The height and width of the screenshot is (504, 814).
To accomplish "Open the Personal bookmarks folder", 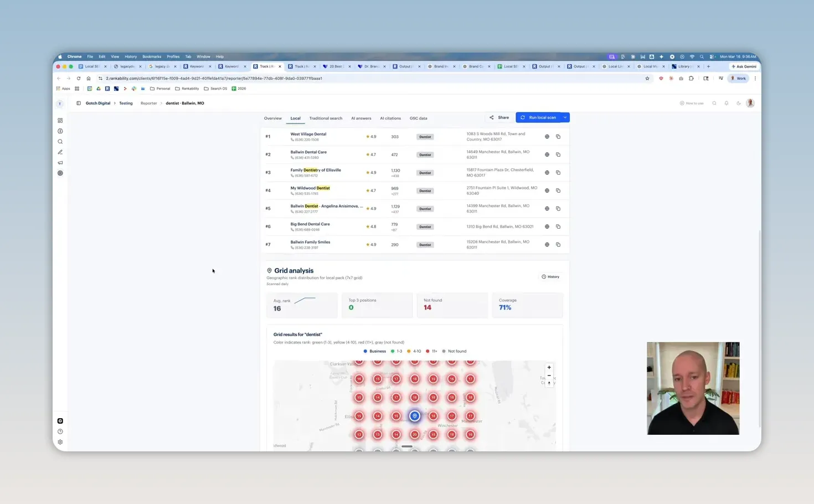I will click(x=160, y=89).
